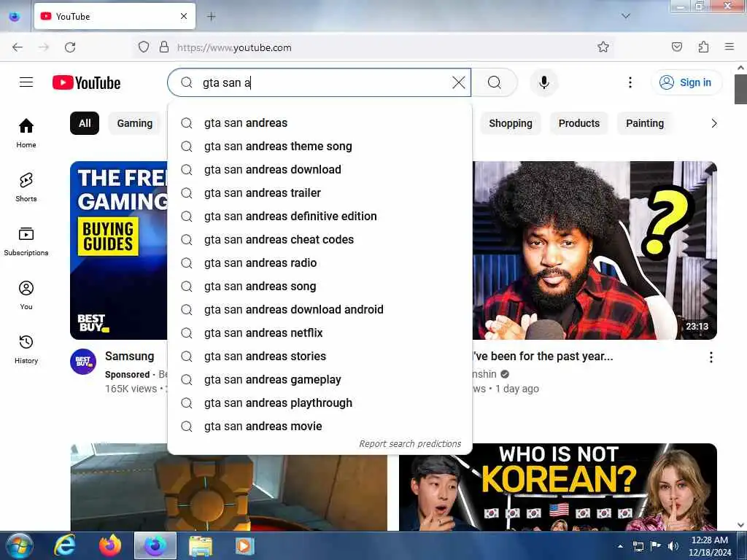Open Subscriptions from sidebar
This screenshot has width=747, height=560.
pyautogui.click(x=26, y=241)
